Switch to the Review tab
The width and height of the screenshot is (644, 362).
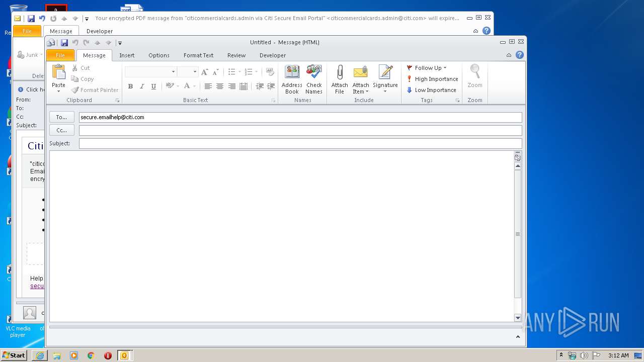tap(236, 55)
